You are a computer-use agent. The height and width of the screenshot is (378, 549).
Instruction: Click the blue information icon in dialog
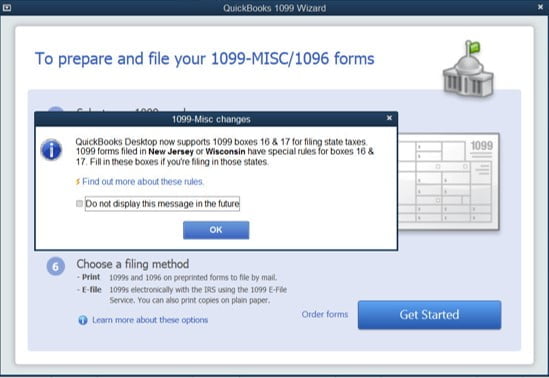click(51, 149)
